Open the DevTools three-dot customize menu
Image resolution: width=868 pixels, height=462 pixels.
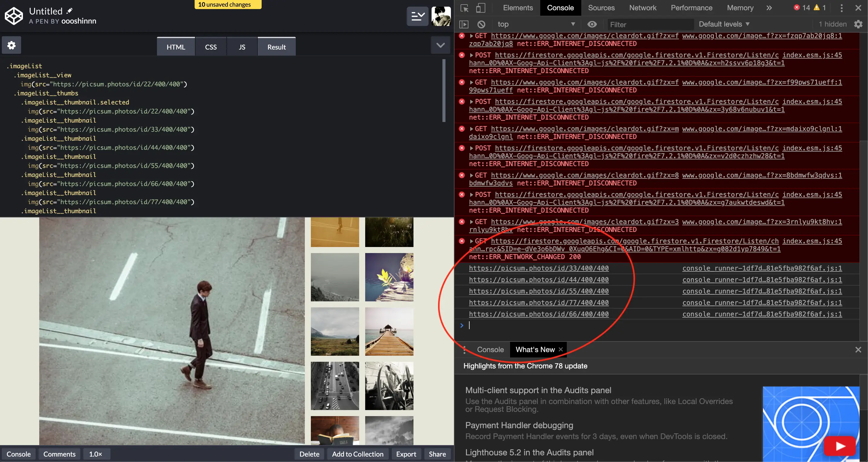pyautogui.click(x=841, y=8)
